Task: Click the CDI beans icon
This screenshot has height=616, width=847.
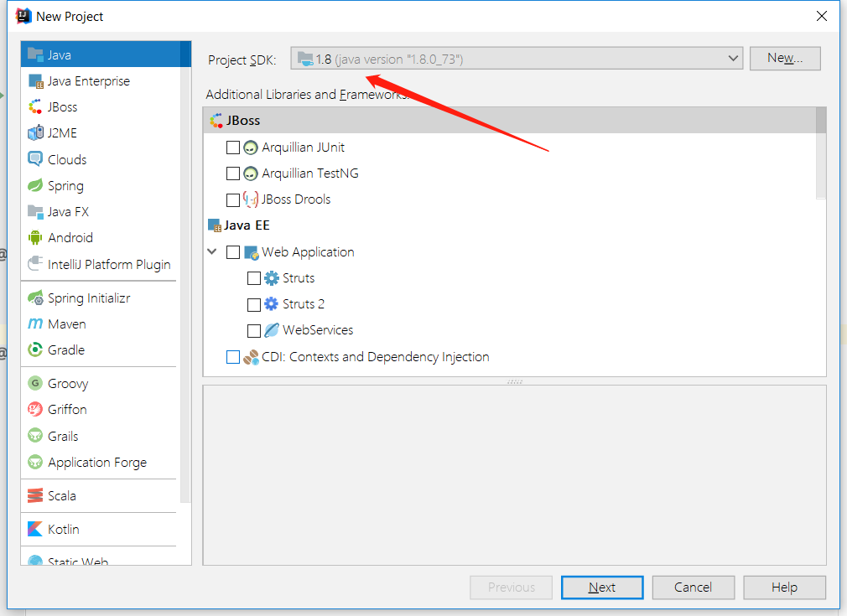Action: (x=251, y=357)
